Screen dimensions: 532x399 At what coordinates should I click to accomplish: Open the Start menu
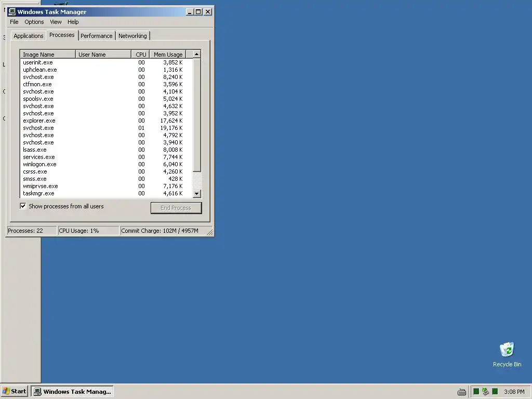pyautogui.click(x=14, y=392)
